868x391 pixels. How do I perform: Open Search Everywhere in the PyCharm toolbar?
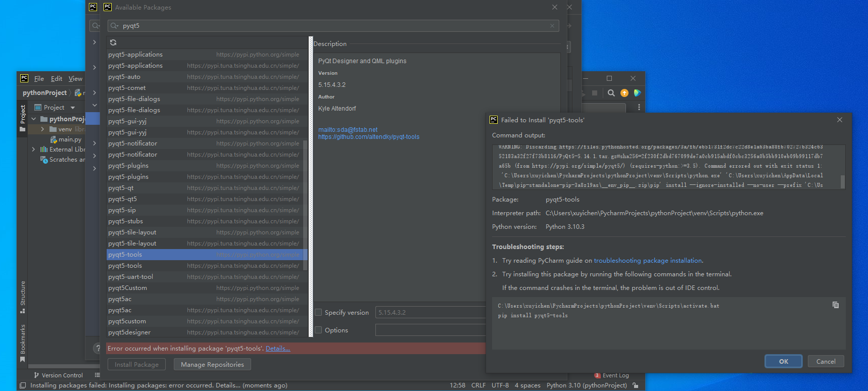[611, 93]
